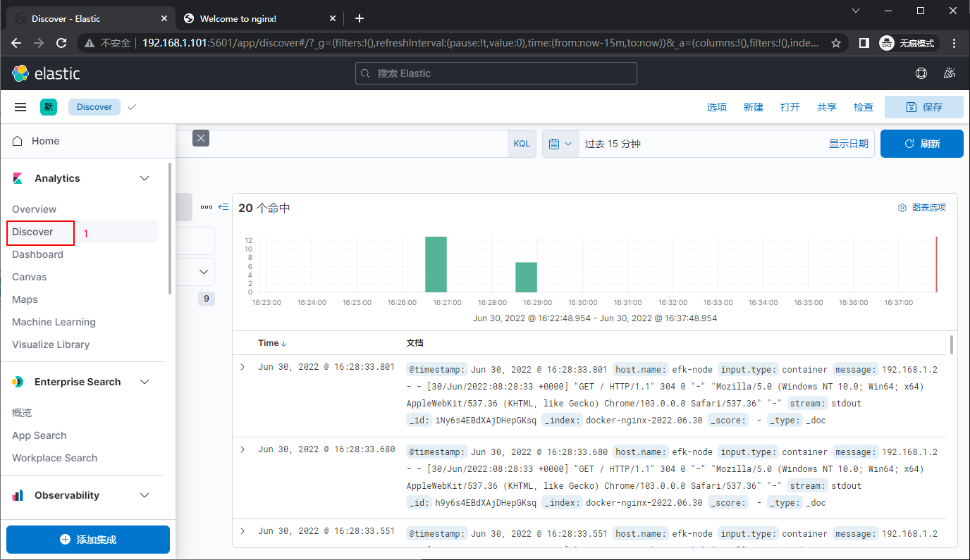Toggle the hamburger navigation menu
This screenshot has height=560, width=970.
click(20, 107)
